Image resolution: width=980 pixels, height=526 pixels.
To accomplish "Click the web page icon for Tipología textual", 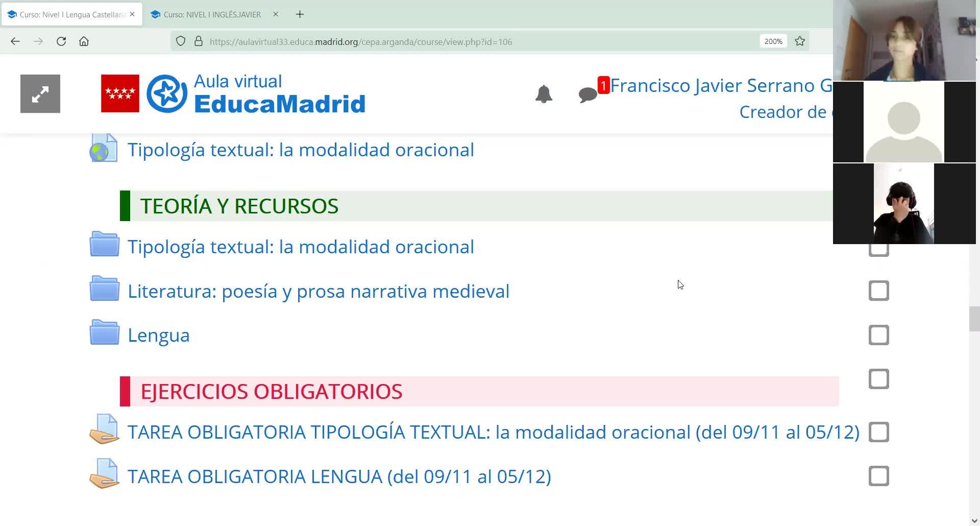I will coord(104,148).
